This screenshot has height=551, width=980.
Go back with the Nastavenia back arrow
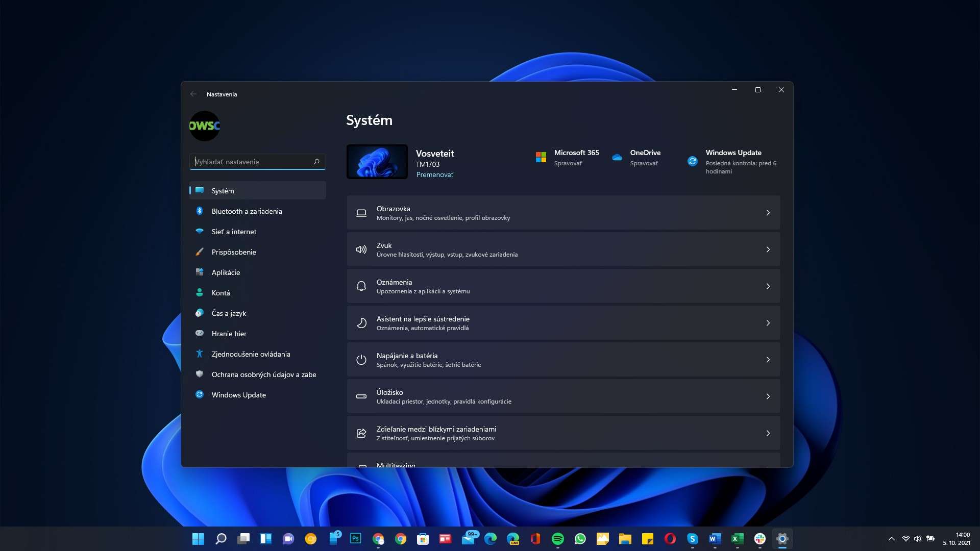tap(193, 94)
